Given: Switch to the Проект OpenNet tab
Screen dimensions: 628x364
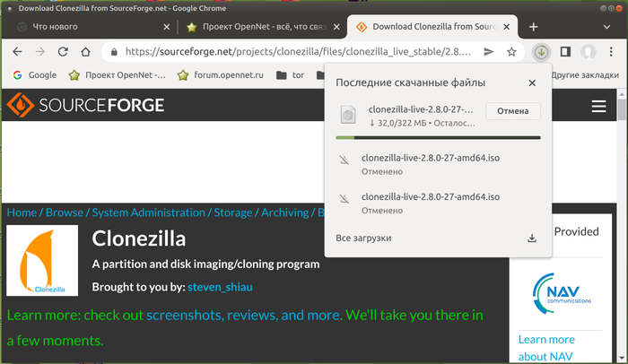Looking at the screenshot, I should [x=264, y=27].
